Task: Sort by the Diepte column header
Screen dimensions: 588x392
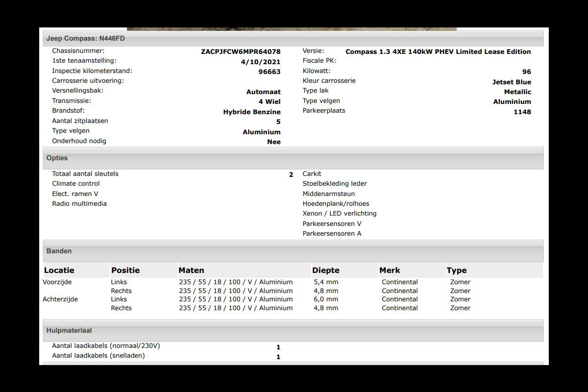Action: tap(326, 270)
